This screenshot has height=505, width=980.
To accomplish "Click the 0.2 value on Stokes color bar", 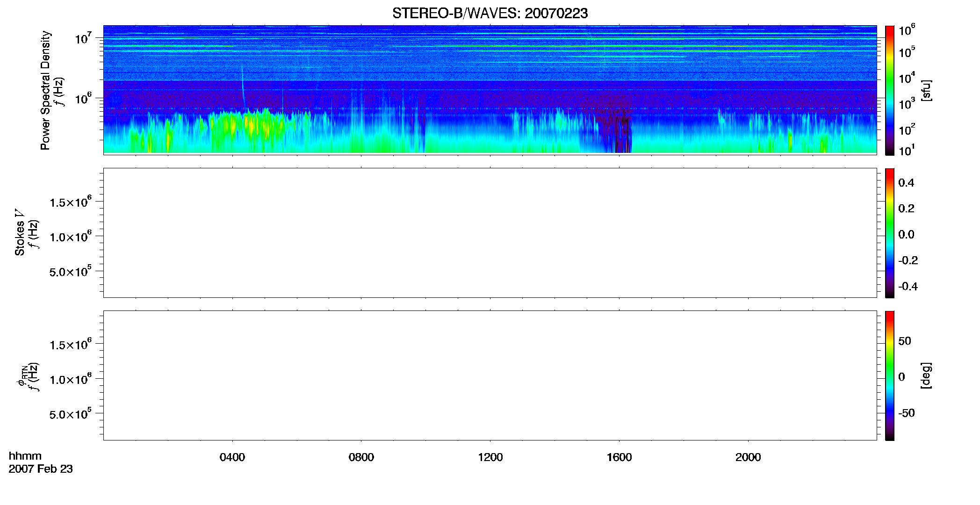I will (x=906, y=209).
